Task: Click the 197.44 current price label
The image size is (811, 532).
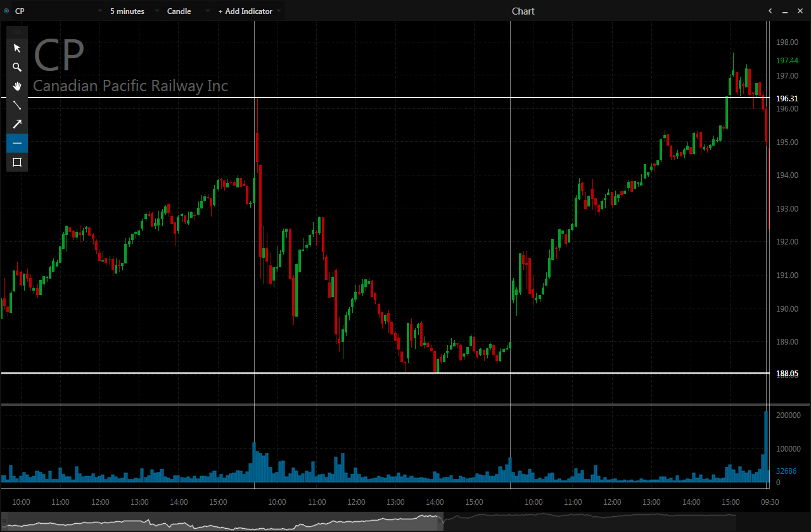Action: 787,61
